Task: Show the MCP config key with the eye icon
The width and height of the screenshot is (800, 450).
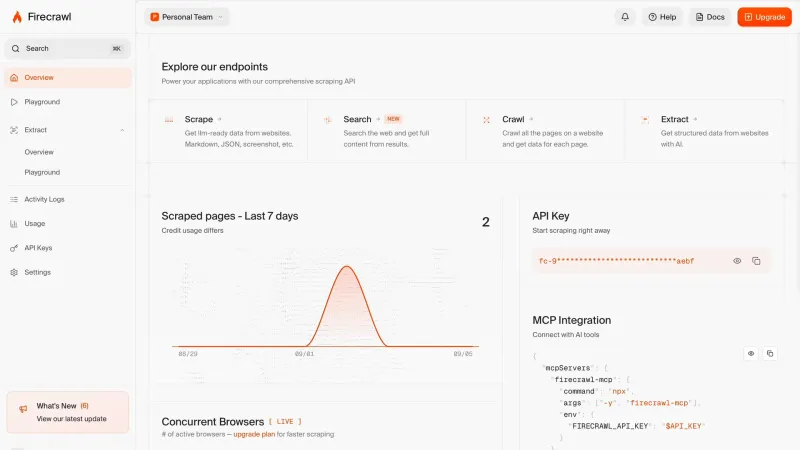Action: (751, 353)
